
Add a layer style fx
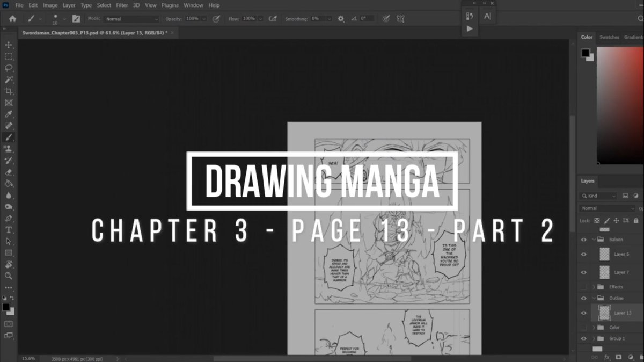tap(606, 357)
